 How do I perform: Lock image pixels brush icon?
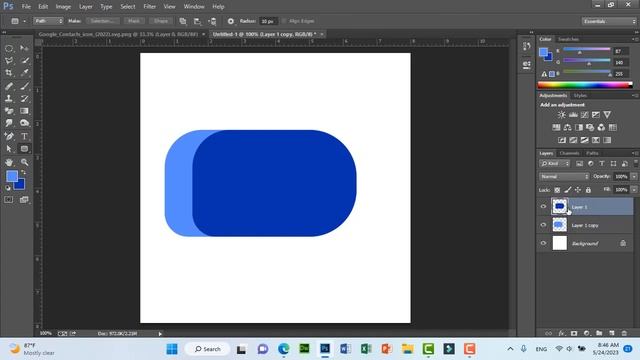pos(568,190)
